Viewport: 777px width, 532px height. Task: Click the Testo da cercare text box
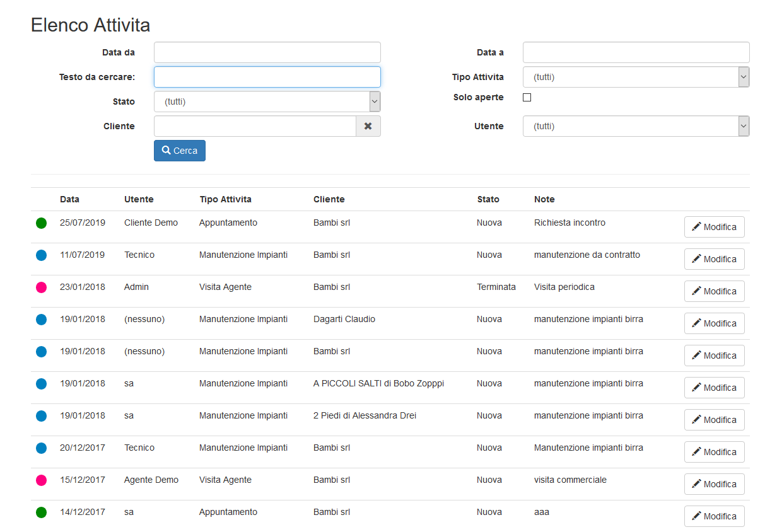[267, 77]
